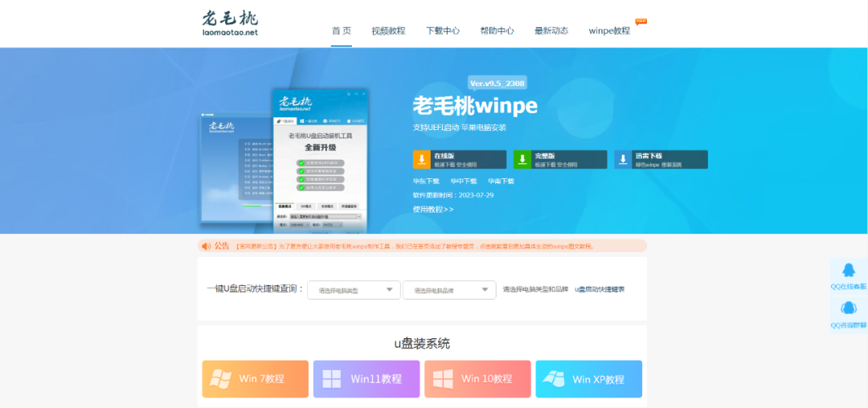Click the Windows XP flag icon

[553, 379]
